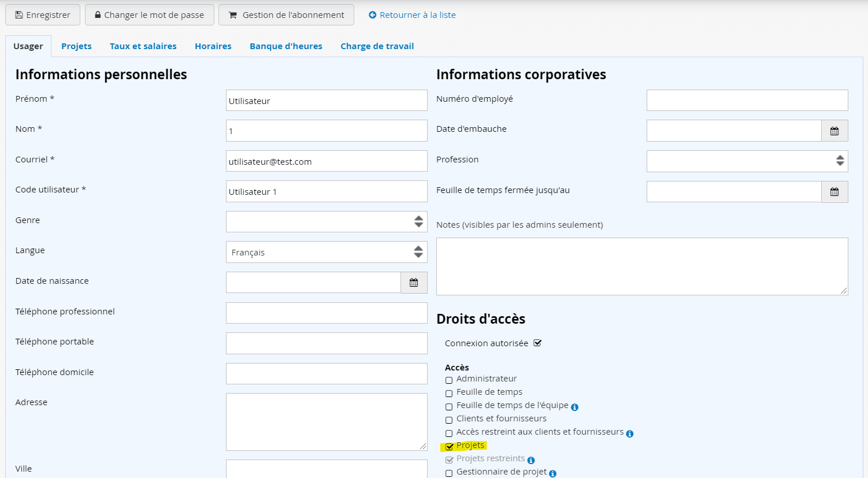Click the Numéro d'employé field
The width and height of the screenshot is (868, 478).
tap(747, 100)
